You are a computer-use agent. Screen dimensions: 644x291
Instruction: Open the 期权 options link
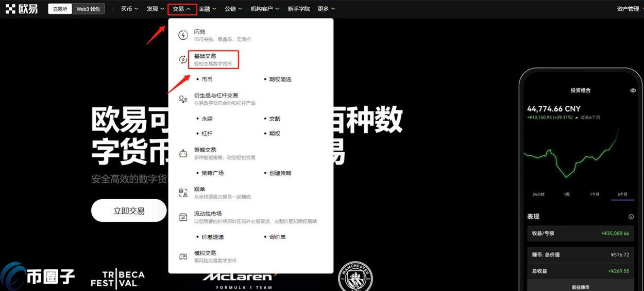tap(275, 134)
